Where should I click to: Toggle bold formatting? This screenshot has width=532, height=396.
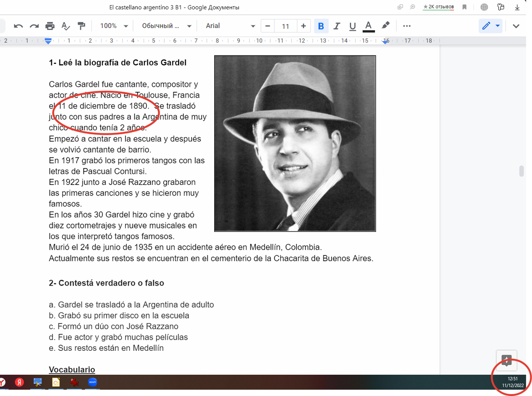coord(321,26)
